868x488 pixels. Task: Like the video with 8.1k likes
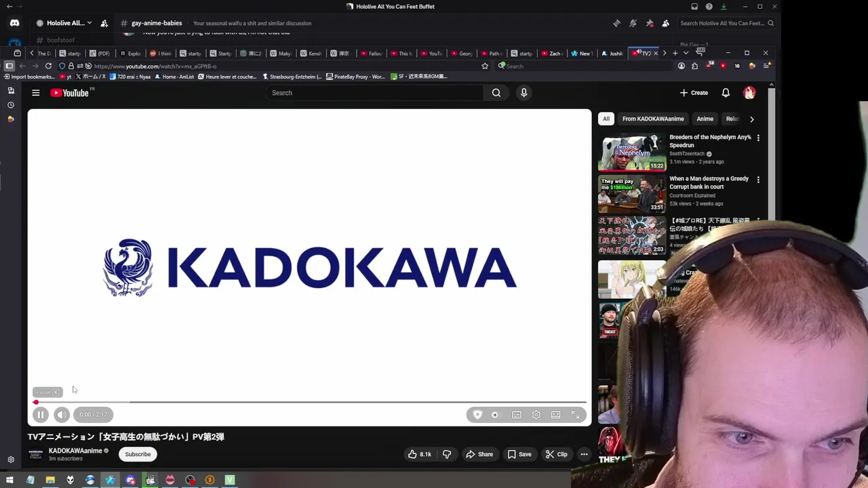pyautogui.click(x=419, y=454)
